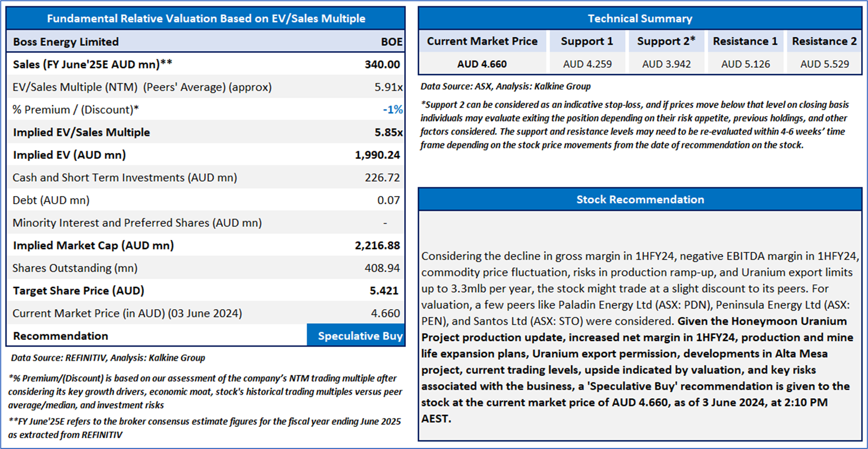Select the AUD 4.259 support value
This screenshot has width=868, height=449.
[x=587, y=64]
